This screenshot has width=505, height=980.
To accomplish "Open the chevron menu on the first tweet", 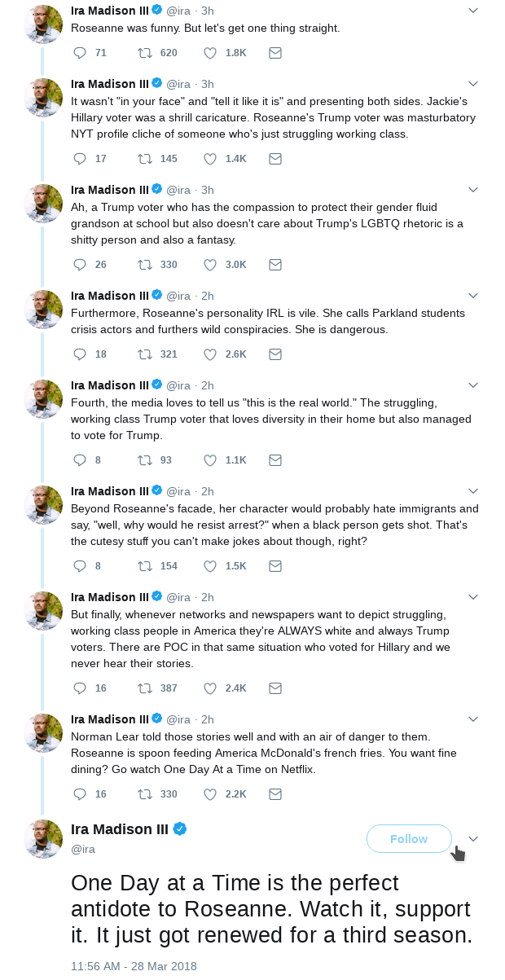I will coord(473,11).
